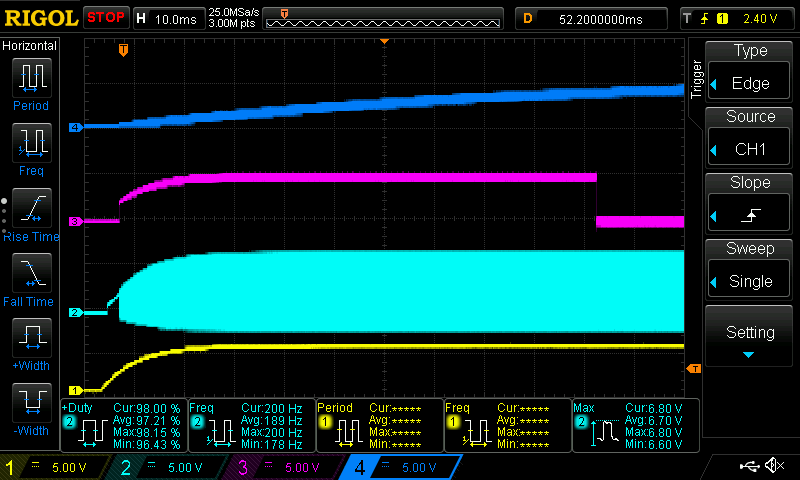Image resolution: width=800 pixels, height=480 pixels.
Task: Select channel 1 scale tab at bottom
Action: point(54,467)
